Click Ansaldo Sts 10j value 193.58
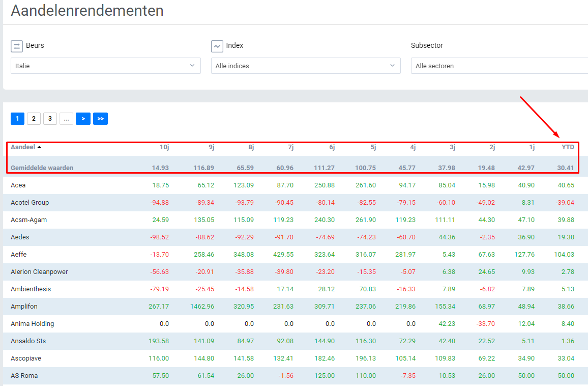This screenshot has width=588, height=386. [x=159, y=341]
